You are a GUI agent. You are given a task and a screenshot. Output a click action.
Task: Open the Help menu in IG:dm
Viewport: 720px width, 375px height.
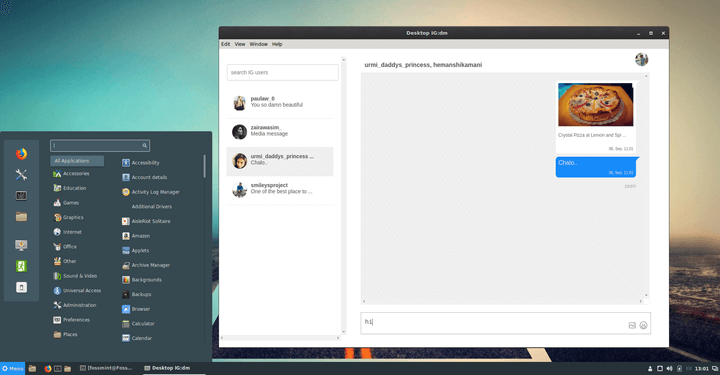coord(277,44)
